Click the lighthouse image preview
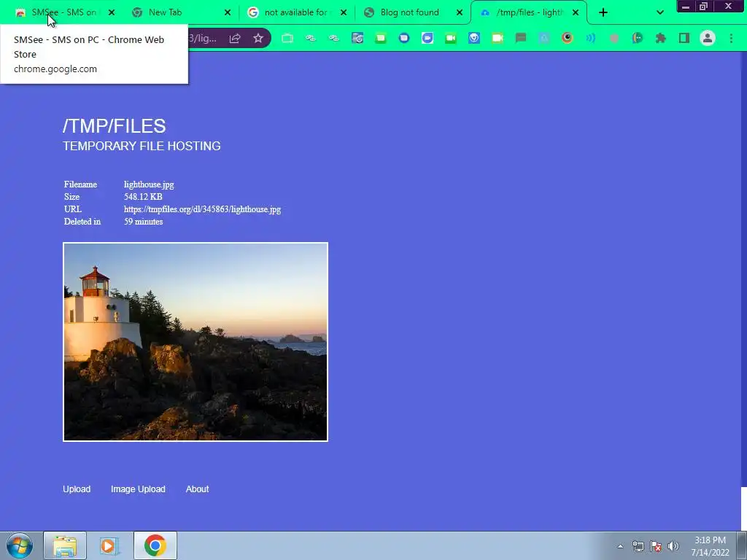Screen dimensions: 747x560 click(196, 342)
